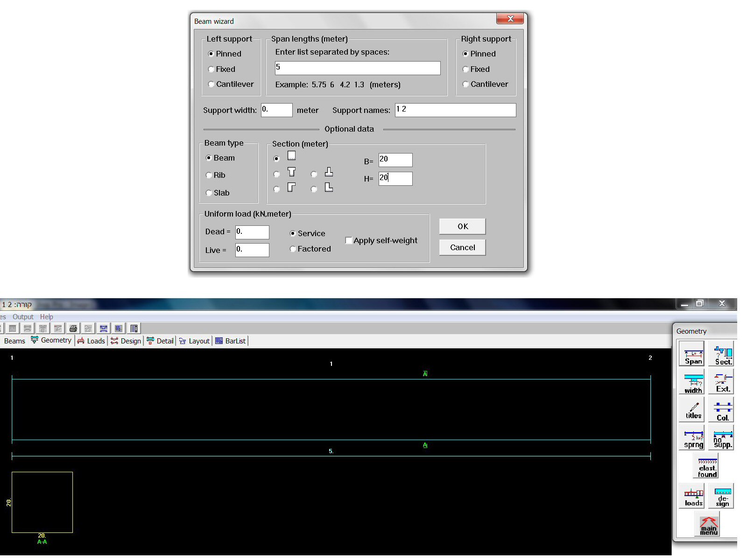The image size is (747, 560).
Task: Open the Col. columns tool
Action: click(721, 410)
